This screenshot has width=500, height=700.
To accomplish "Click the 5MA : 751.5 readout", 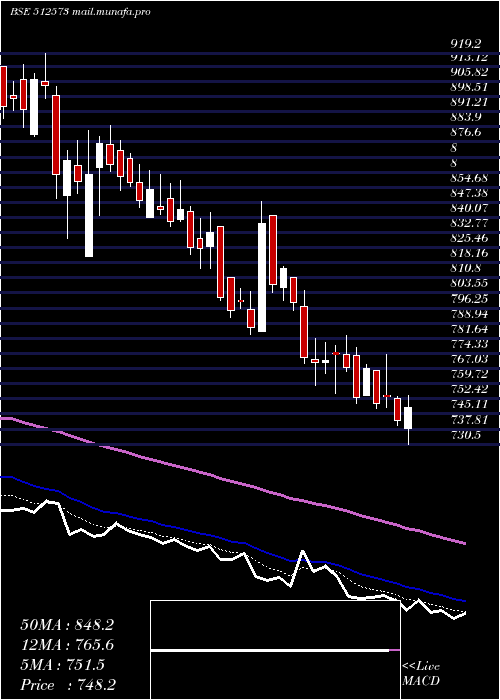I will [62, 665].
